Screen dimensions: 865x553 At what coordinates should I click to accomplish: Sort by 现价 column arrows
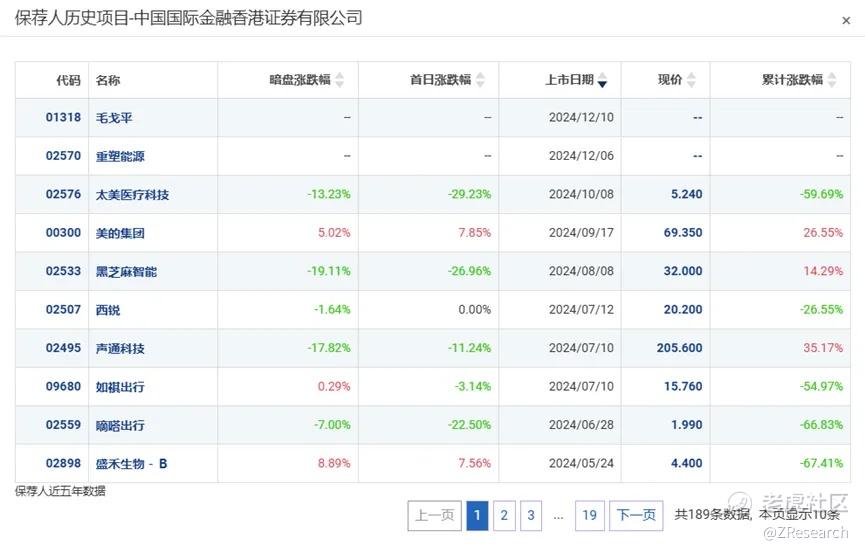click(x=691, y=80)
